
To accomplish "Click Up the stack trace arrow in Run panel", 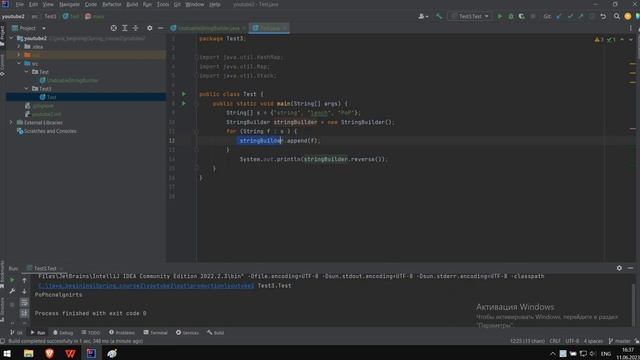I will coord(24,280).
